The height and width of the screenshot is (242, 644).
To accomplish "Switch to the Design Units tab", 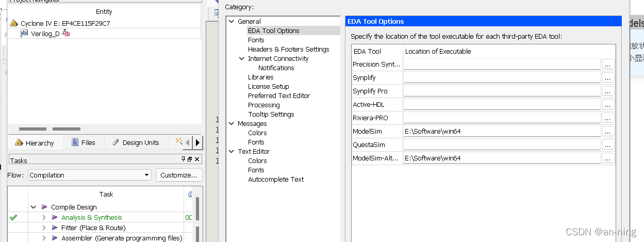I will 136,142.
